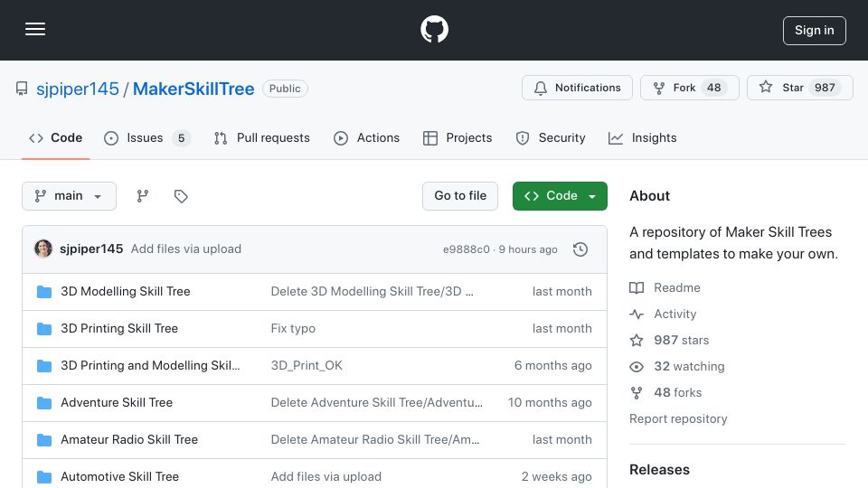Screen dimensions: 868x488
Task: Open the Automotive Skill Tree folder
Action: [x=119, y=476]
